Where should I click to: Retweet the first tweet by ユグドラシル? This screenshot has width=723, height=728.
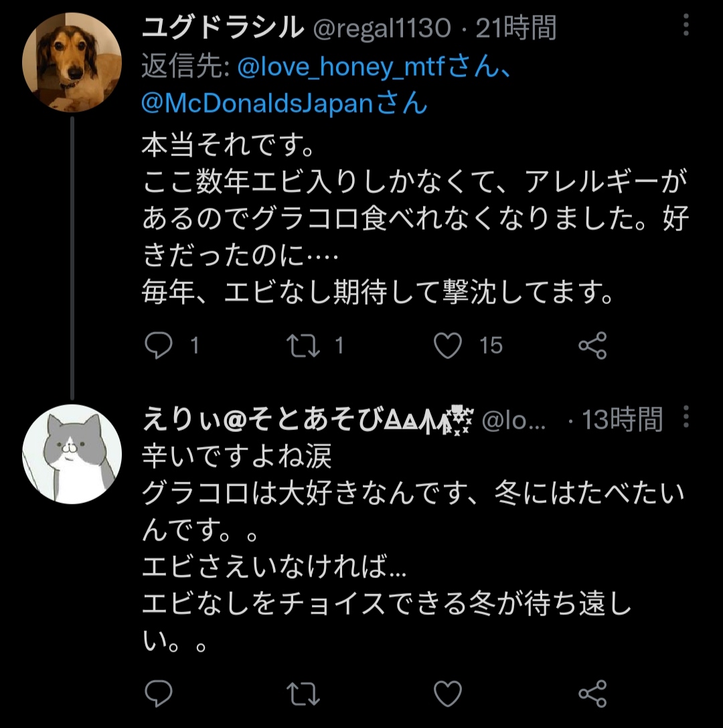click(303, 346)
